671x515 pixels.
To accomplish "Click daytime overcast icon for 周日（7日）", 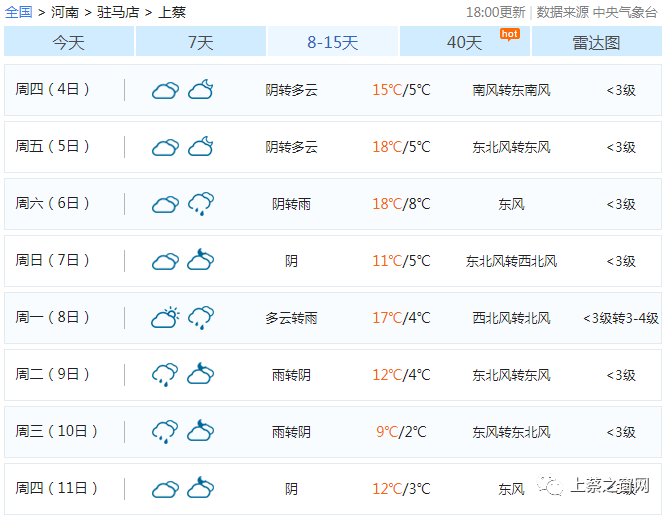I will pyautogui.click(x=165, y=261).
